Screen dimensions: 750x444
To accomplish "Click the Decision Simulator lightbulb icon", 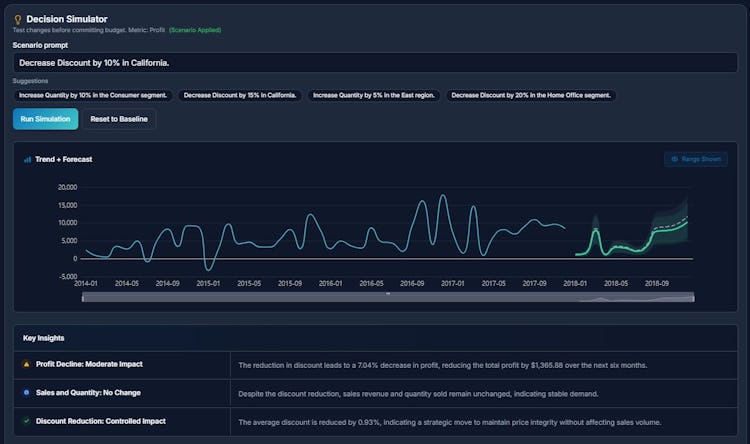I will coord(18,19).
